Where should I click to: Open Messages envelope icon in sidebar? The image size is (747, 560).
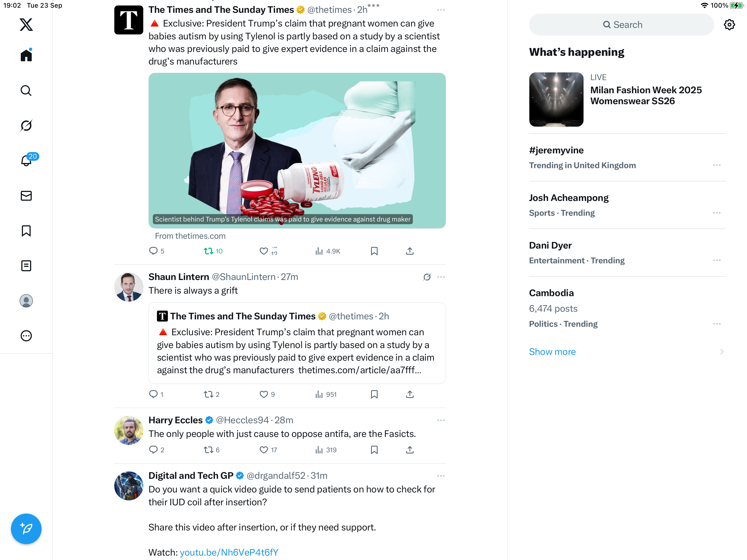pos(26,196)
